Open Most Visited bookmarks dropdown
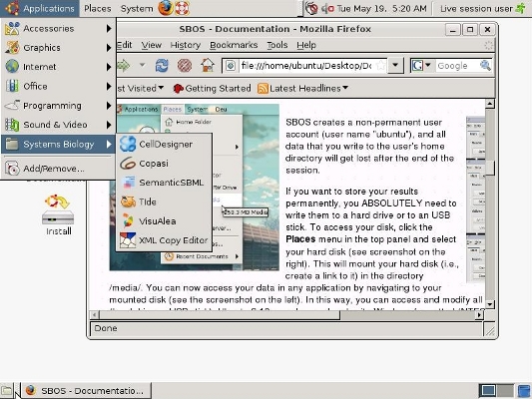The height and width of the screenshot is (399, 532). point(140,88)
